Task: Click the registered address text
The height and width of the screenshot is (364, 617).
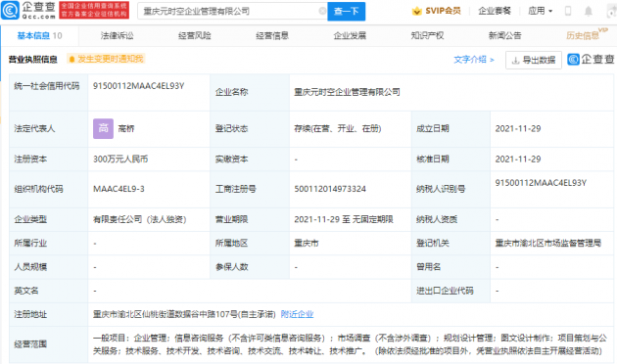Action: (184, 314)
